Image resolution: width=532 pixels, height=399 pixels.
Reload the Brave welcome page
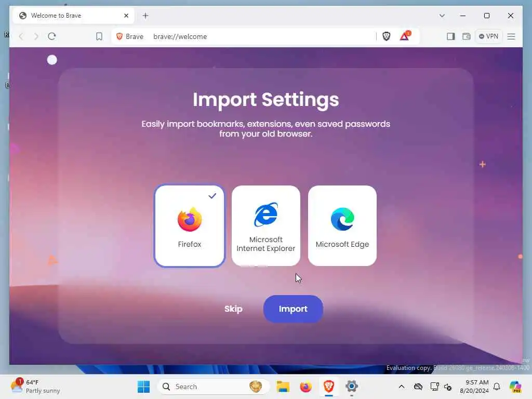[x=51, y=36]
